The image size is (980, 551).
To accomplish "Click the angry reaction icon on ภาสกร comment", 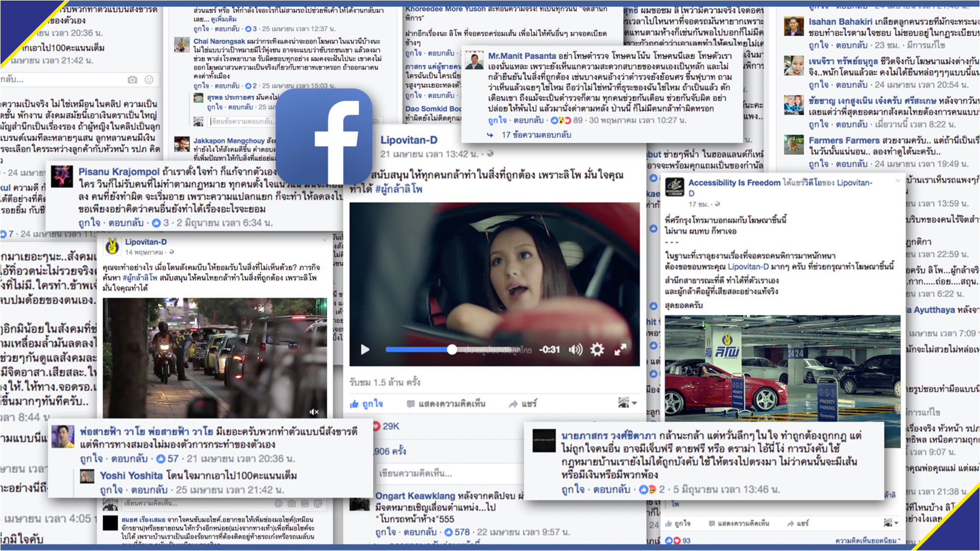I will (652, 490).
